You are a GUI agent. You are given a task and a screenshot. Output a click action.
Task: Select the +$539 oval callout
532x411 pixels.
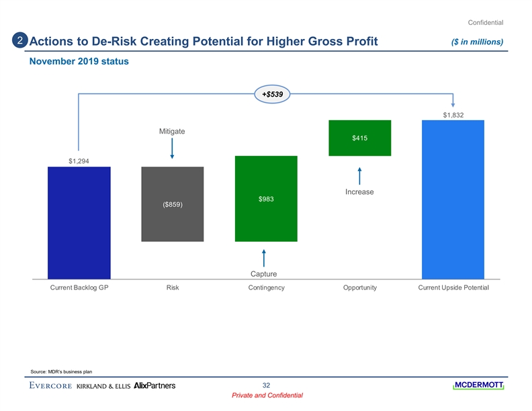pyautogui.click(x=271, y=95)
